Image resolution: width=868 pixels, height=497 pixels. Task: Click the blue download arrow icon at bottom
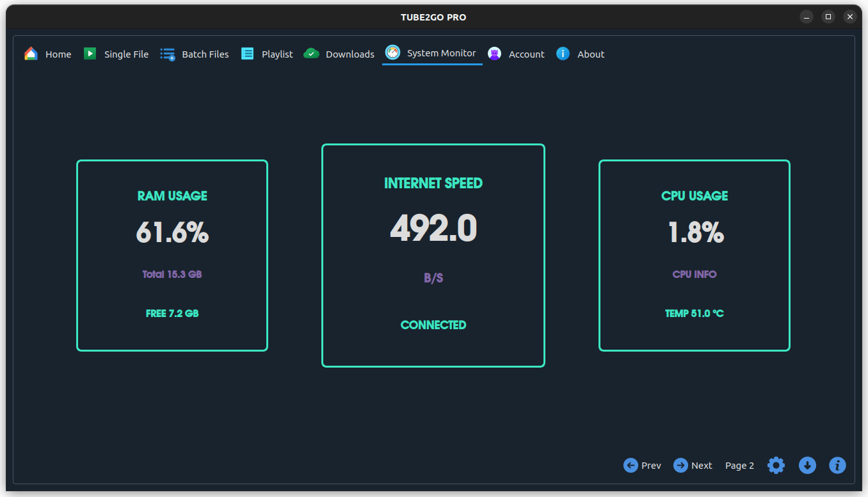click(807, 466)
